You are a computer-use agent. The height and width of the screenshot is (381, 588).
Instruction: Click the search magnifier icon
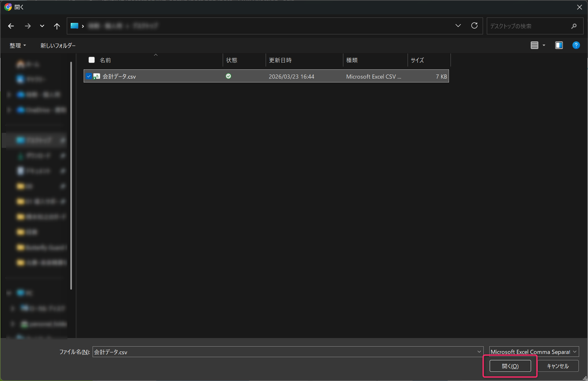pos(574,26)
